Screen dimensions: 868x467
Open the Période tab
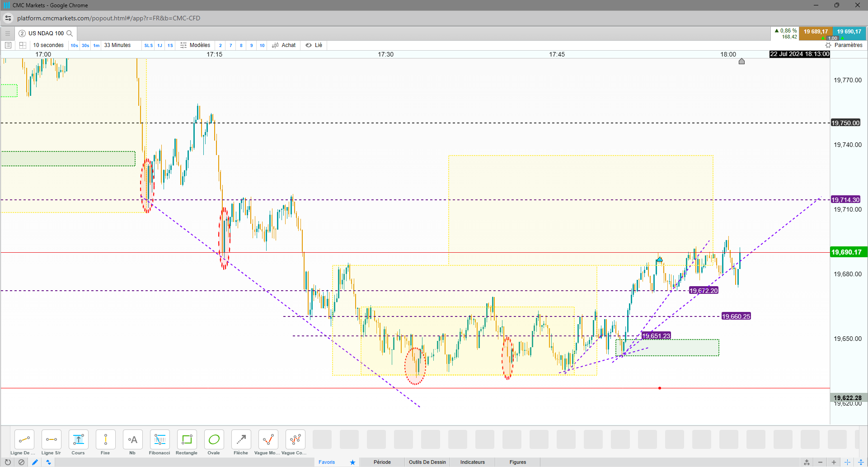click(x=382, y=462)
